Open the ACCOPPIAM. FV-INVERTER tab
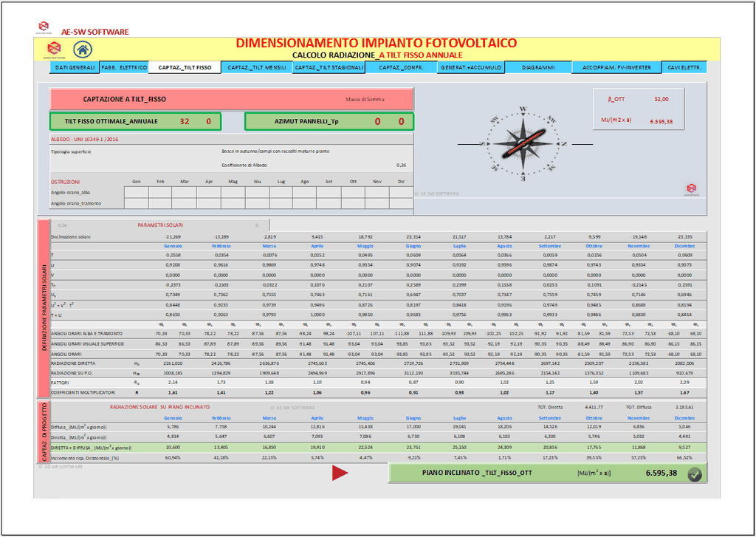This screenshot has width=756, height=537. [616, 67]
